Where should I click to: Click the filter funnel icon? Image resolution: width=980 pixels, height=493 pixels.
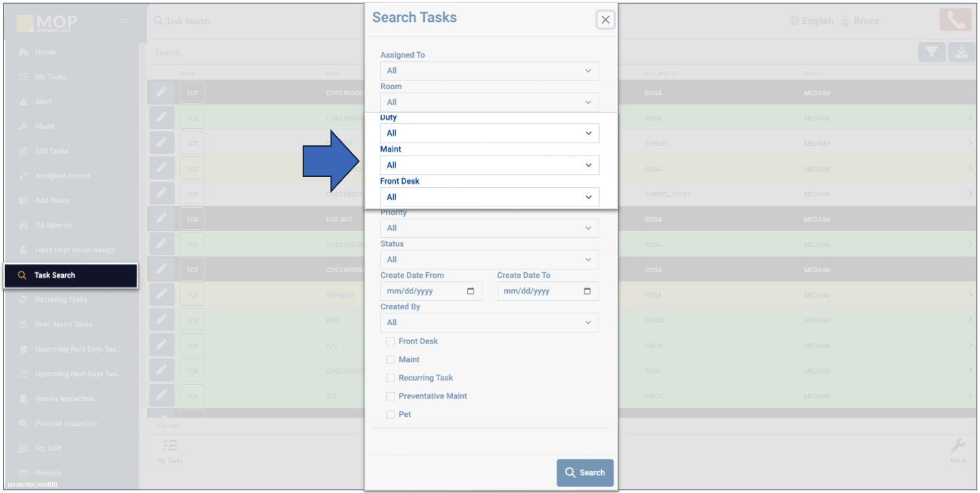[x=931, y=53]
